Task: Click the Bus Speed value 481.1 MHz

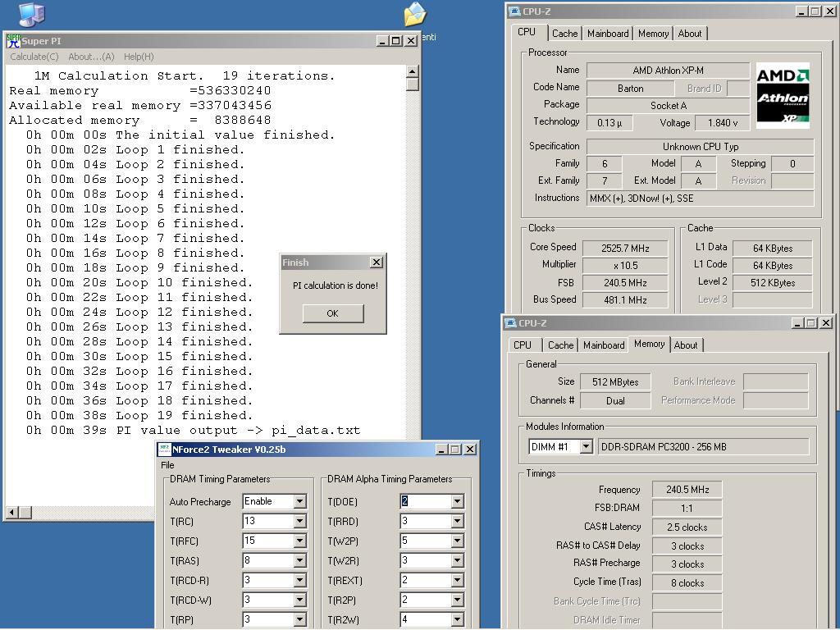Action: (625, 300)
